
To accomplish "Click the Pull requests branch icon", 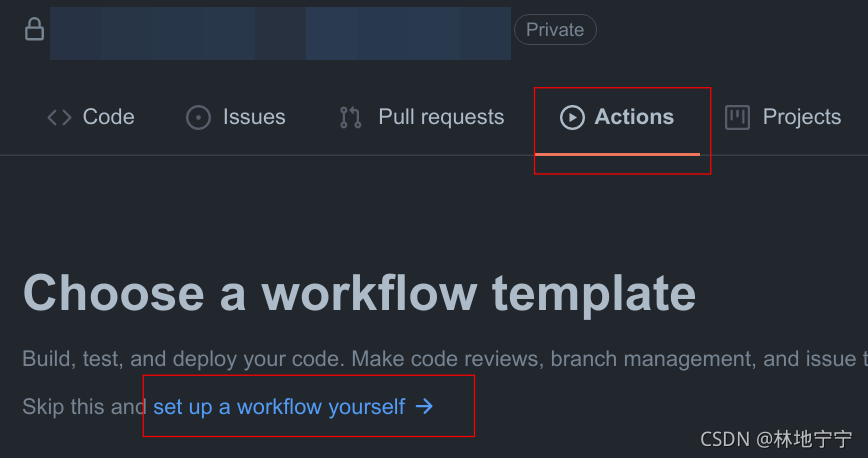I will pyautogui.click(x=350, y=117).
